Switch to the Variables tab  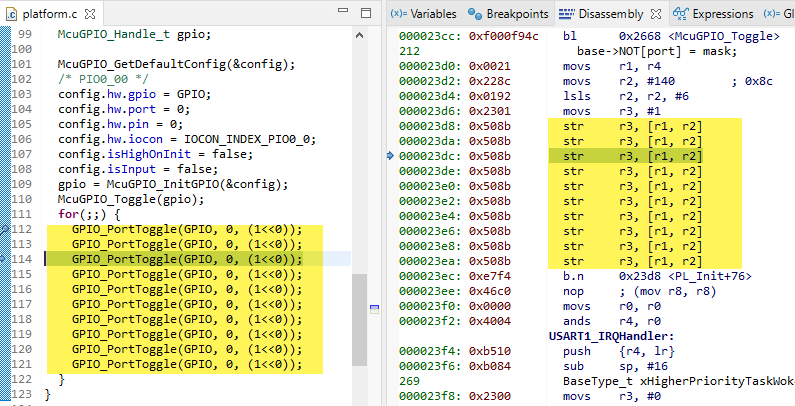[423, 14]
